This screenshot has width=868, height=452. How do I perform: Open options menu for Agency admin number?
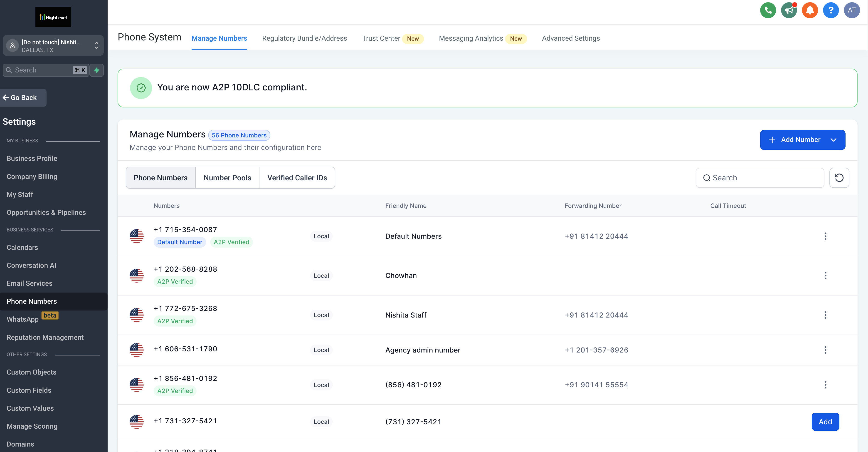tap(825, 350)
